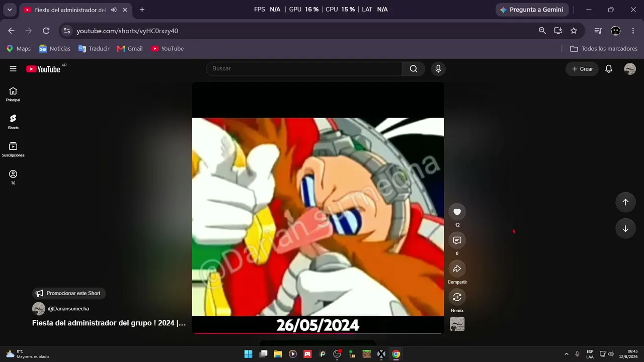
Task: Pause the playing Short video
Action: coord(318,208)
